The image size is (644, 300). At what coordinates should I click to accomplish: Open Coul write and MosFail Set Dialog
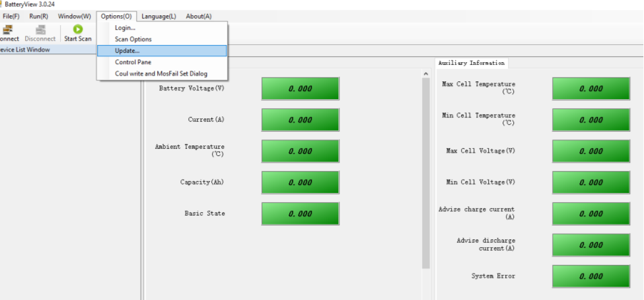click(x=161, y=74)
